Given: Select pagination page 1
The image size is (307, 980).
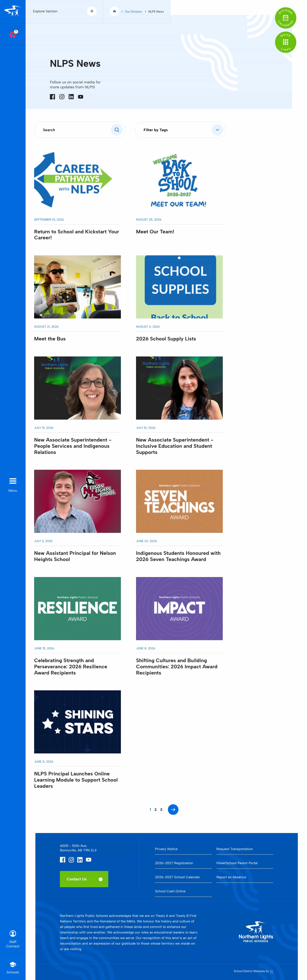Looking at the screenshot, I should (x=150, y=810).
